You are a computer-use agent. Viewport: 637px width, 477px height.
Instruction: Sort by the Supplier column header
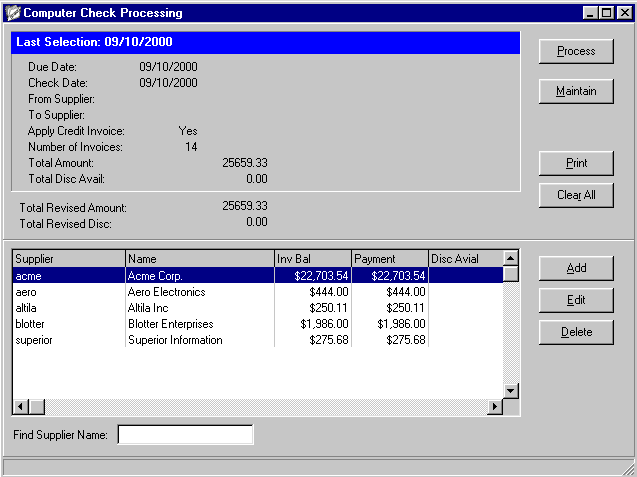click(x=68, y=259)
